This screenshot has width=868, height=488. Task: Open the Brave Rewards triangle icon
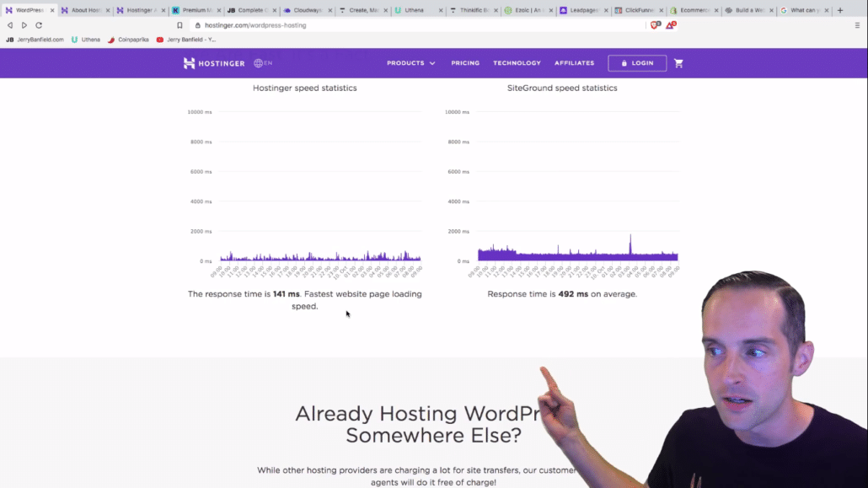671,25
